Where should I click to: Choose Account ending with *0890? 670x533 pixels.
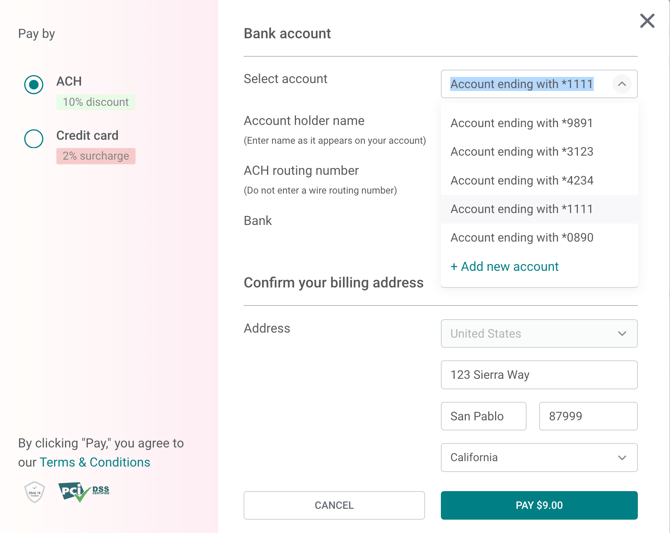pos(522,238)
